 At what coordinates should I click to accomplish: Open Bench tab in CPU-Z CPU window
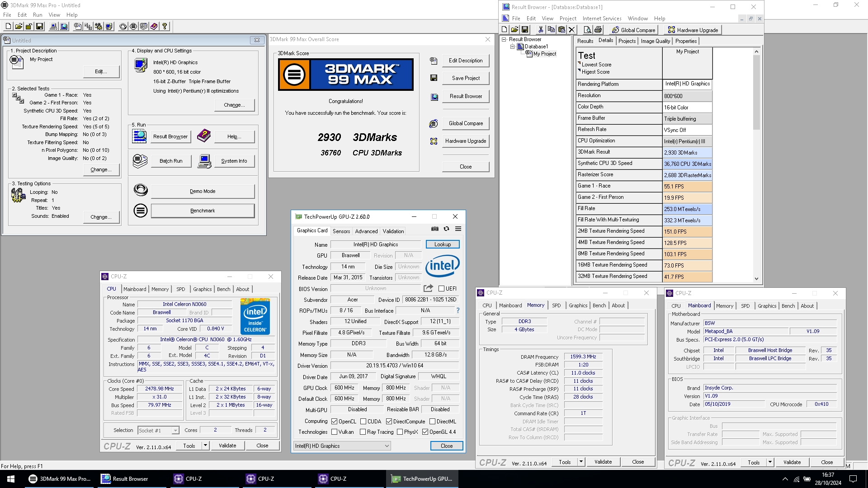[x=223, y=289]
